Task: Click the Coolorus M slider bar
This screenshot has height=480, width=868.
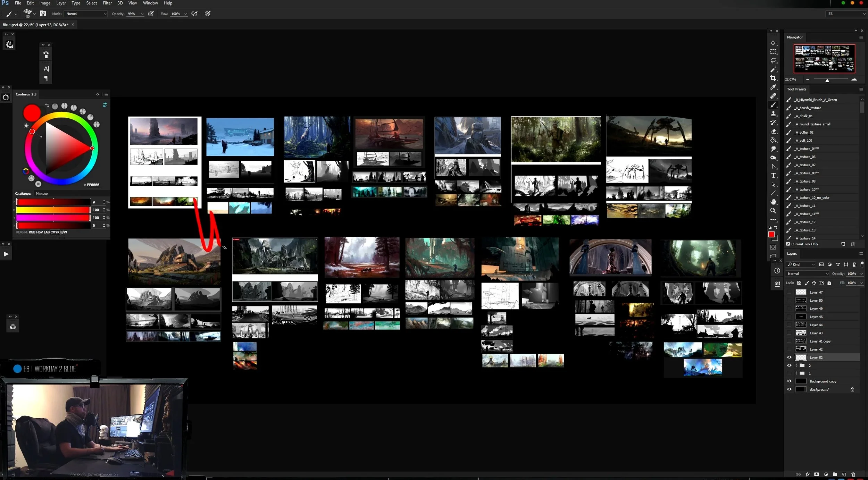Action: (53, 210)
